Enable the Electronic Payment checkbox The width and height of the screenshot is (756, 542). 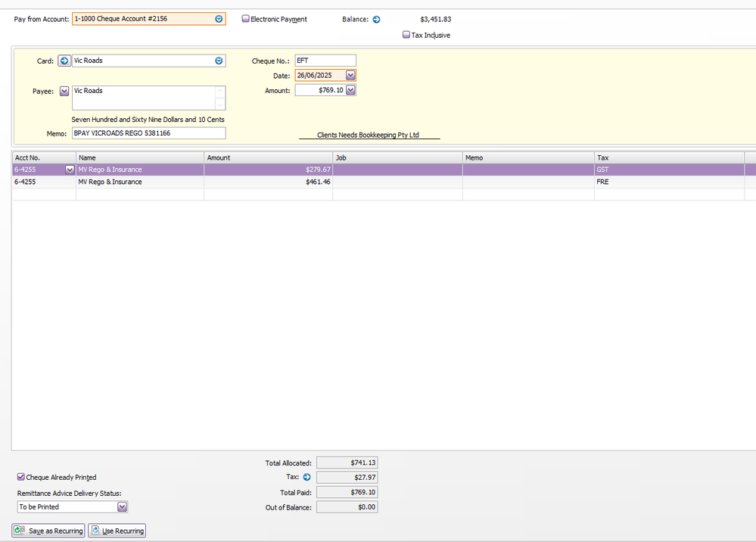(246, 19)
